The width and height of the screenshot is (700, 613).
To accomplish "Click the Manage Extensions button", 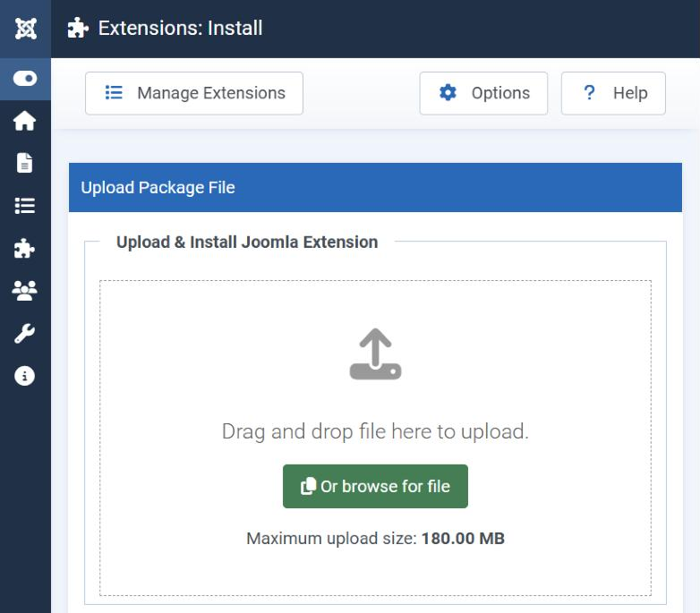I will click(x=194, y=93).
